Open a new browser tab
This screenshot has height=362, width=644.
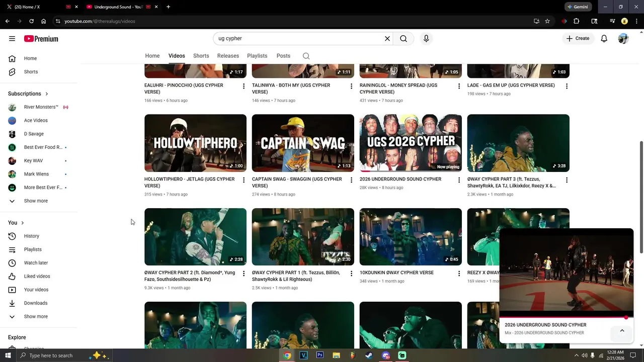tap(168, 7)
